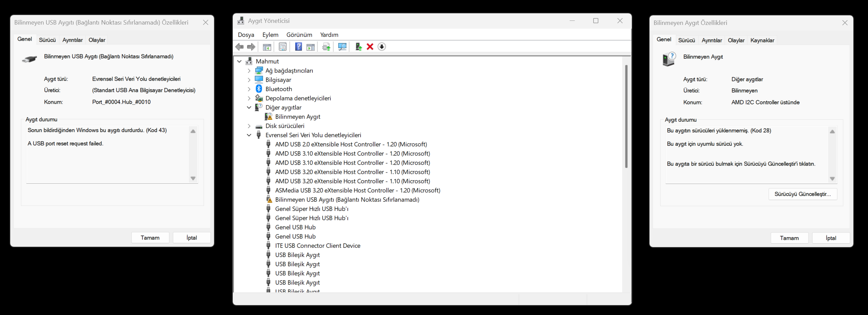The width and height of the screenshot is (868, 315).
Task: Click İptal in the USB device dialog
Action: pos(192,238)
